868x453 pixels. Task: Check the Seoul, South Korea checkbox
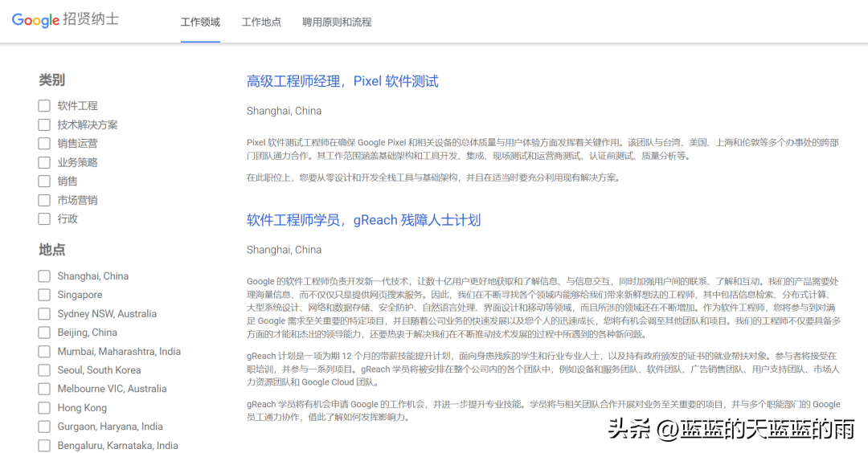tap(44, 370)
